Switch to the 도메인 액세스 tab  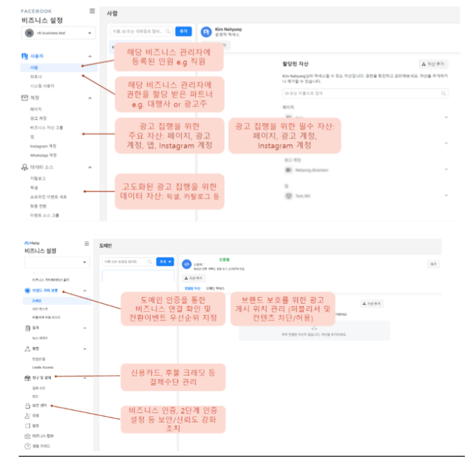click(x=215, y=289)
